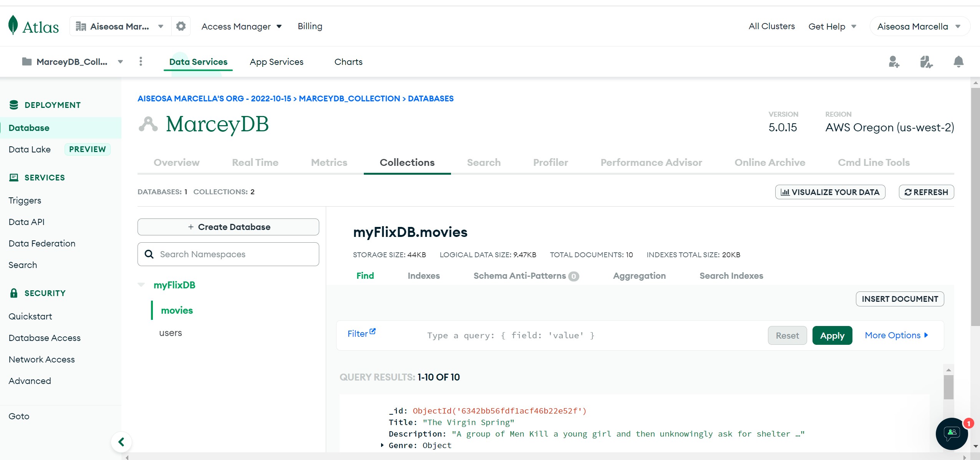
Task: Open the cluster Overview tab
Action: point(177,162)
